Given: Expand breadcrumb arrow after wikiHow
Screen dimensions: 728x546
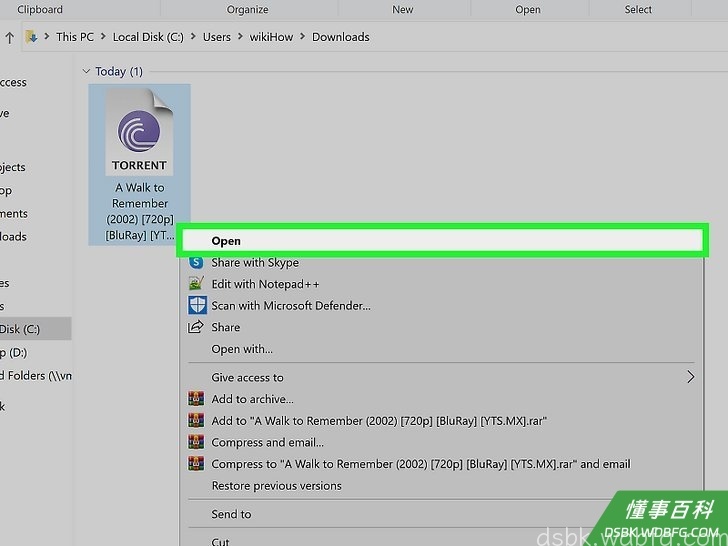Looking at the screenshot, I should pos(302,36).
